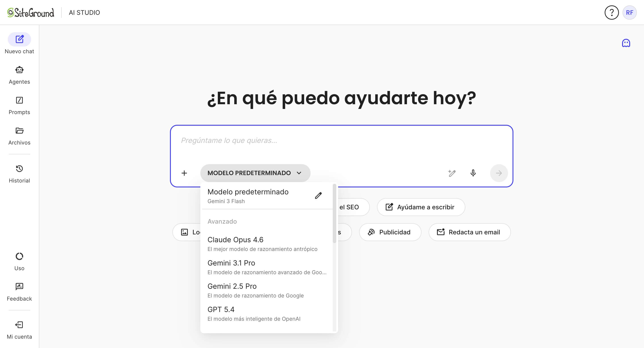Image resolution: width=644 pixels, height=348 pixels.
Task: Activate voice input with the microphone
Action: [x=473, y=173]
